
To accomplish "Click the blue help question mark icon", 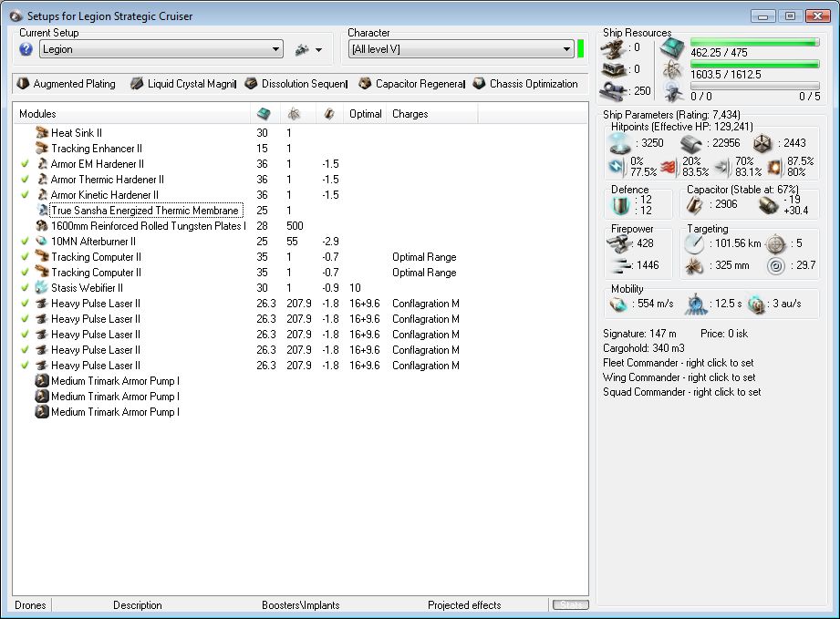I will (26, 49).
